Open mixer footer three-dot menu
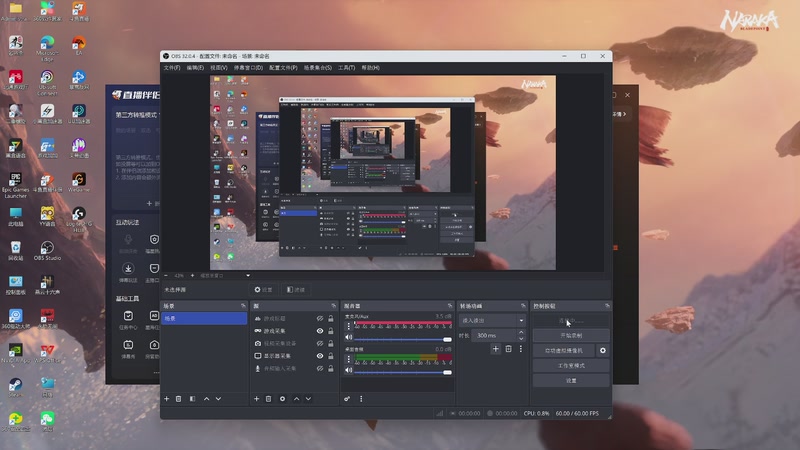 pyautogui.click(x=361, y=398)
